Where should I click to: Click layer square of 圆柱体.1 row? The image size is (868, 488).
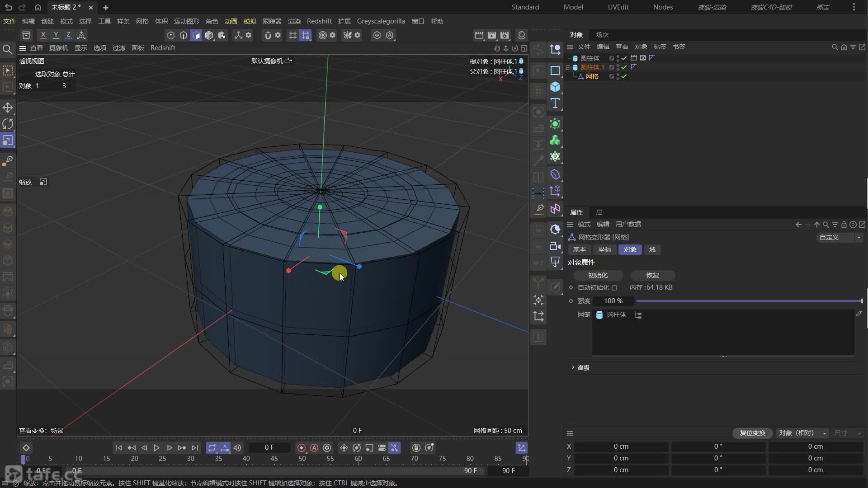pyautogui.click(x=611, y=67)
